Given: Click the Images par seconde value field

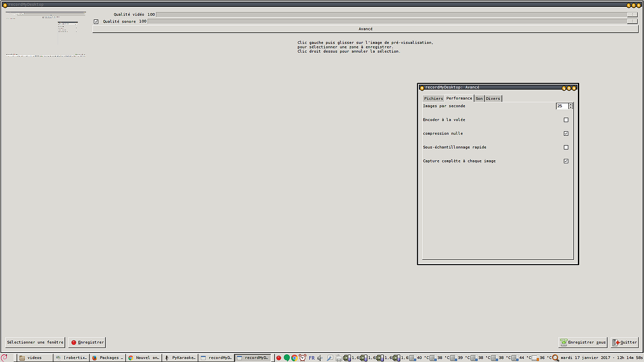Looking at the screenshot, I should click(562, 106).
